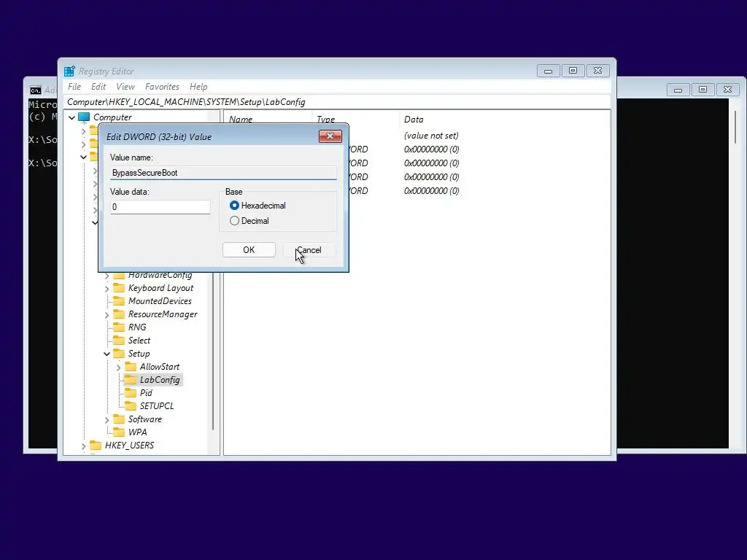This screenshot has width=747, height=560.
Task: Select the HKEY_USERS label
Action: click(130, 446)
